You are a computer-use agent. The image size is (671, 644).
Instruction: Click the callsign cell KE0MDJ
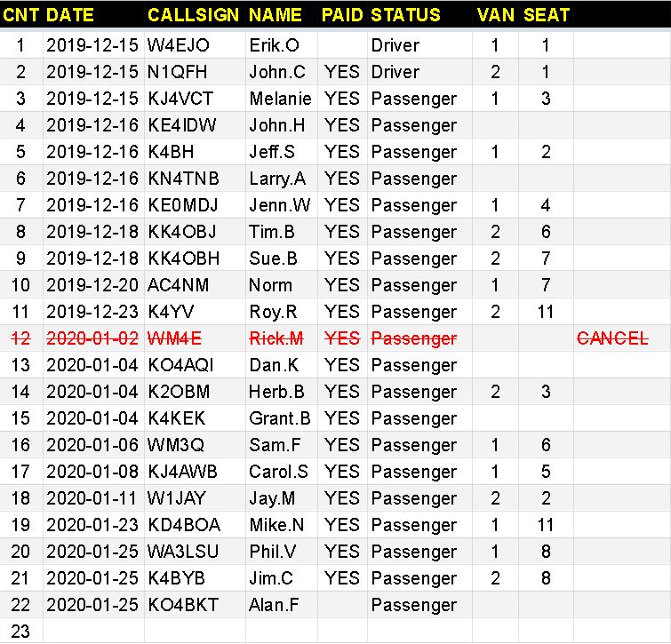coord(185,205)
